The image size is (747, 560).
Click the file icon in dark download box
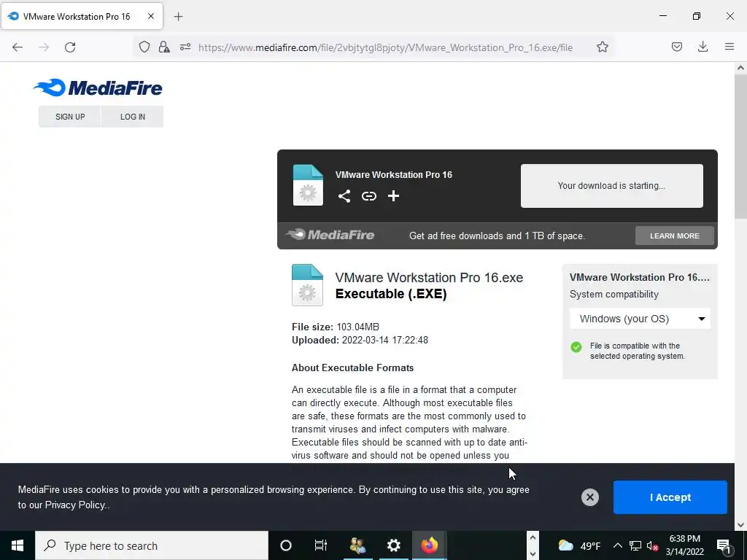(x=308, y=184)
